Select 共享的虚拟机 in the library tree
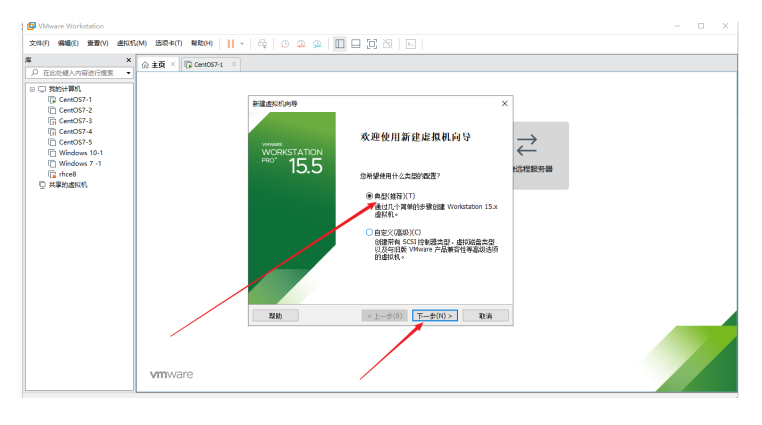This screenshot has width=762, height=425. (x=68, y=185)
